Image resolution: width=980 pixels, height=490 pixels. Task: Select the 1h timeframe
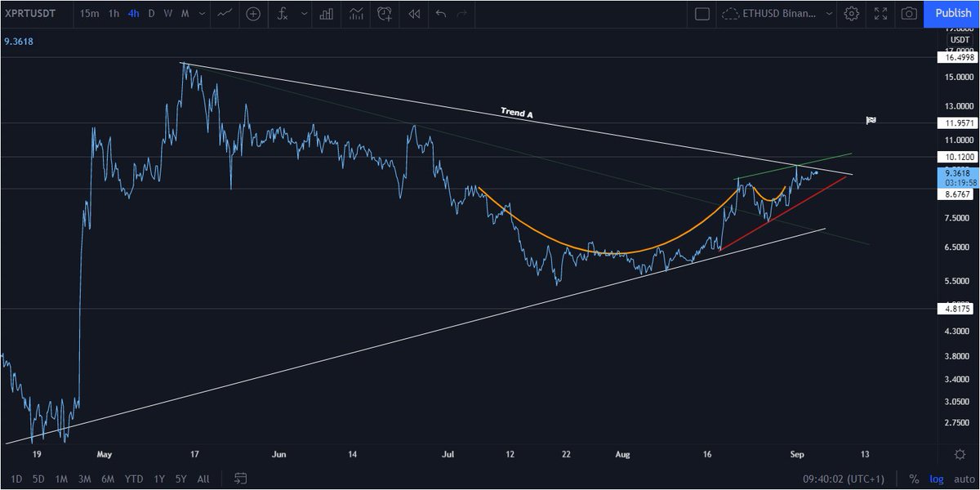(x=114, y=14)
